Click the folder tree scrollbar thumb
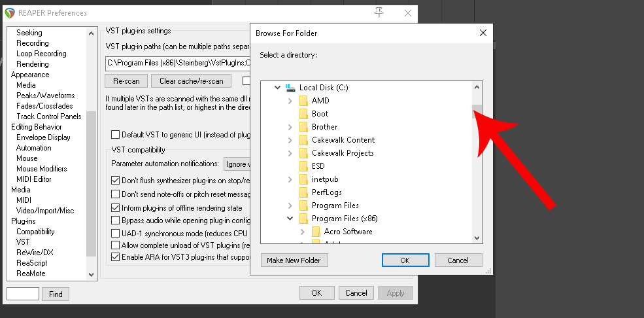Viewport: 644px width, 318px height. point(477,111)
